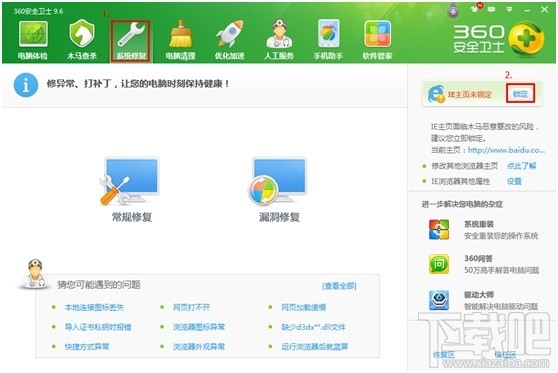
Task: Open the skin shirt icon with red badge
Action: 476,9
